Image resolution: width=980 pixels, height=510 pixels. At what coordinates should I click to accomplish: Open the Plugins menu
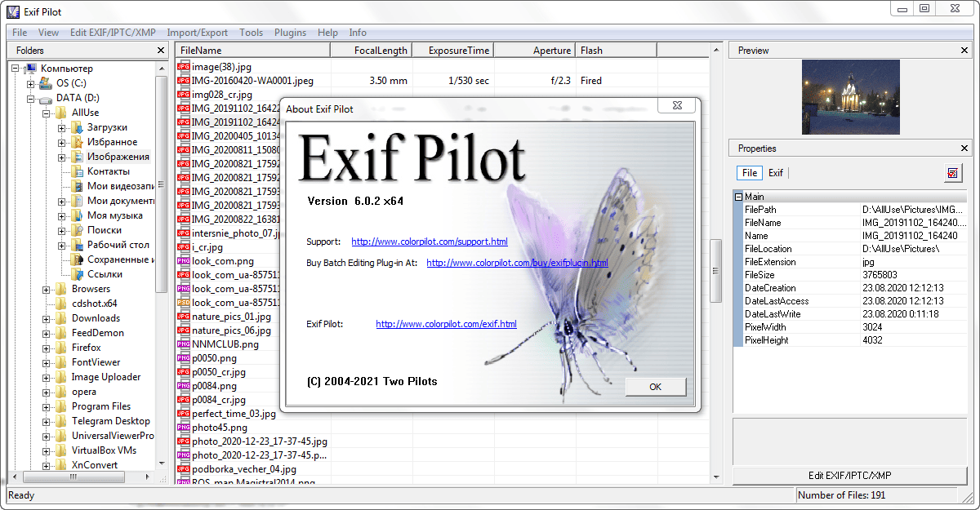[x=290, y=33]
